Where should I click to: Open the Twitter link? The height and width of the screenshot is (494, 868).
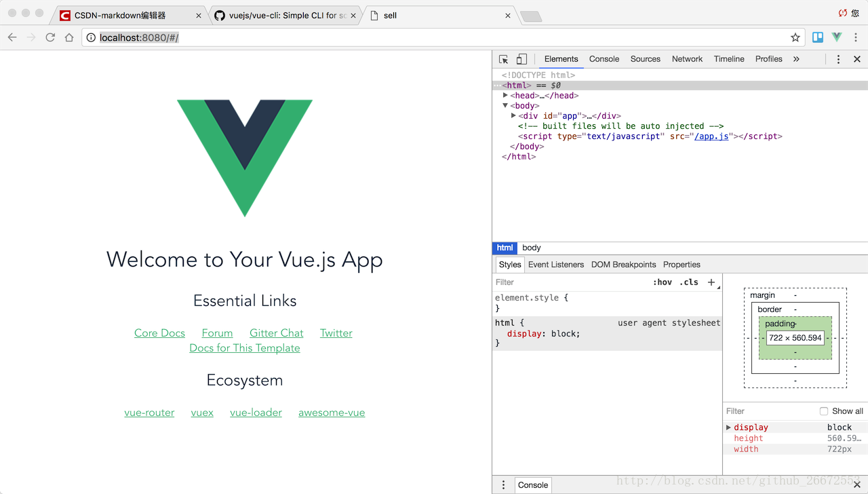tap(336, 333)
